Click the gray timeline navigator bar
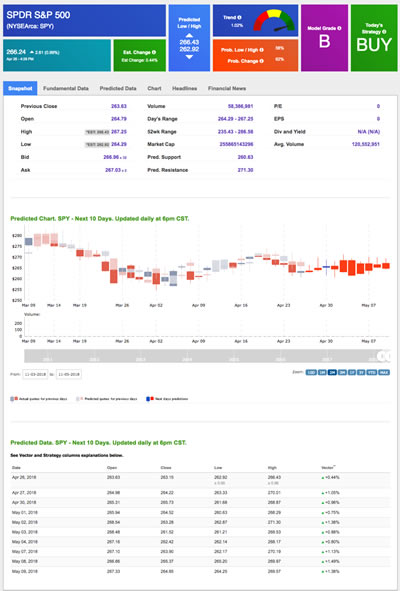Screen dimensions: 400x591 click(207, 356)
